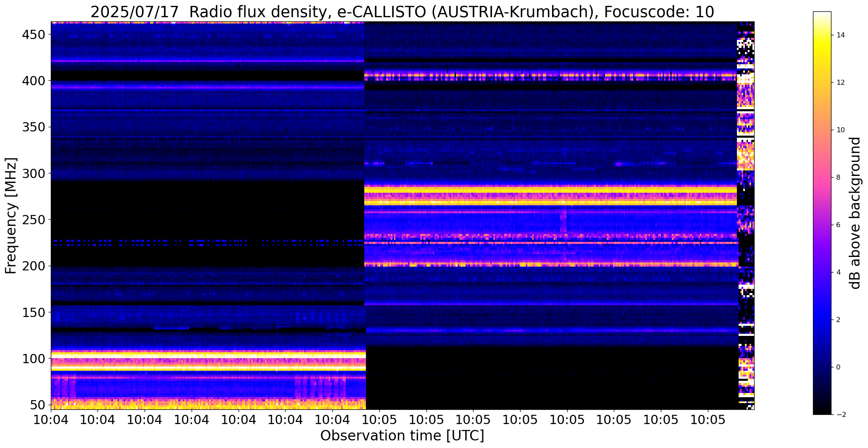The width and height of the screenshot is (868, 448).
Task: Click the bright white-yellow band near 100 MHz
Action: 208,361
